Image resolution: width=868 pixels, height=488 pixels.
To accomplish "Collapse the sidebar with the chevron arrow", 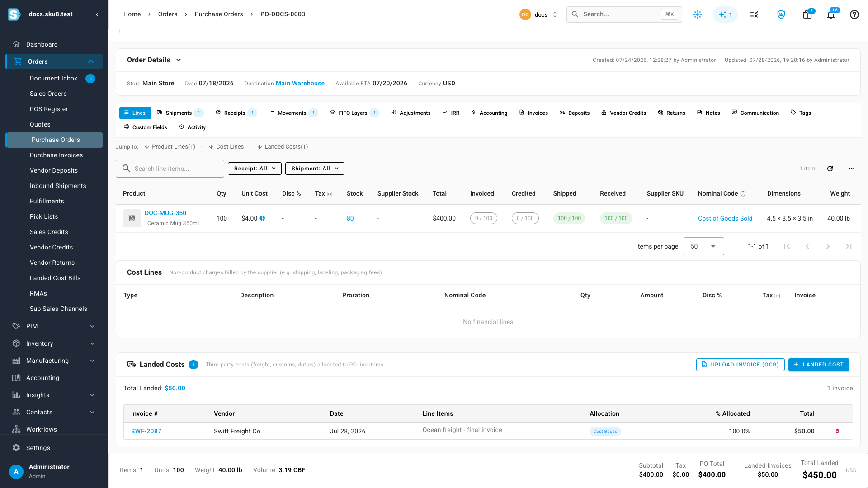I will tap(97, 14).
